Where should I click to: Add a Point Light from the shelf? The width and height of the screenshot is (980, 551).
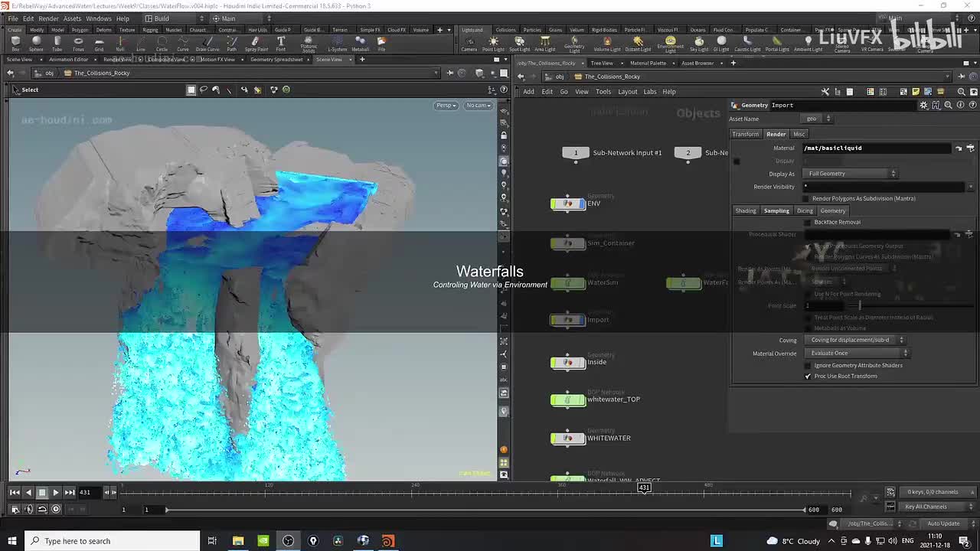[493, 44]
